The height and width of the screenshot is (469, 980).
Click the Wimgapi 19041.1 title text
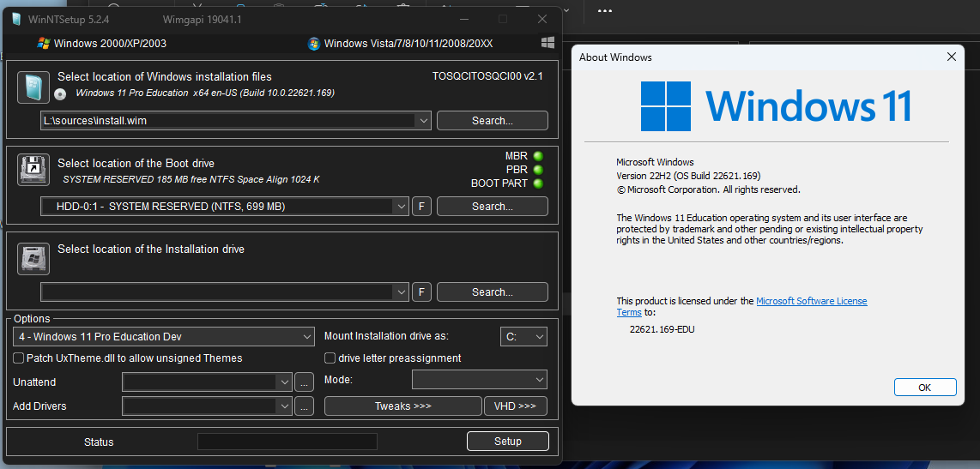click(202, 20)
